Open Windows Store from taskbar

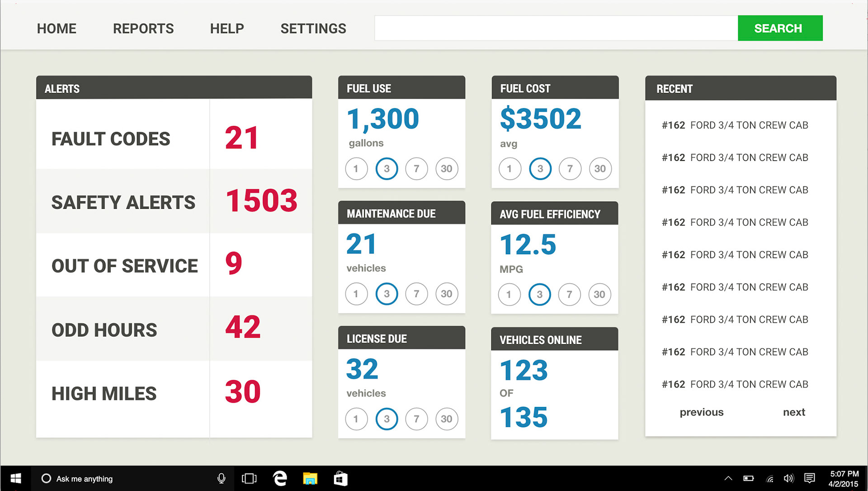[x=340, y=478]
